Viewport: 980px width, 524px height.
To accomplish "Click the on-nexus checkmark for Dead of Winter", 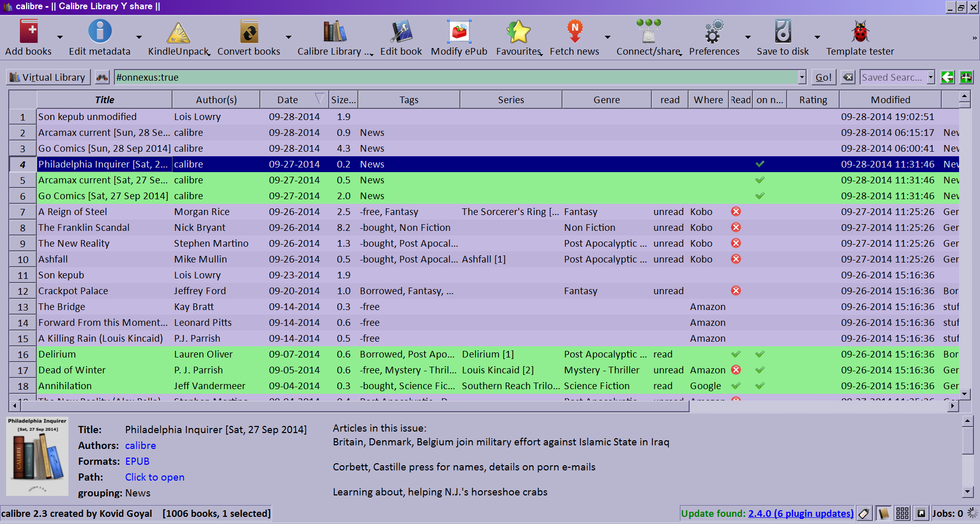I will [760, 370].
